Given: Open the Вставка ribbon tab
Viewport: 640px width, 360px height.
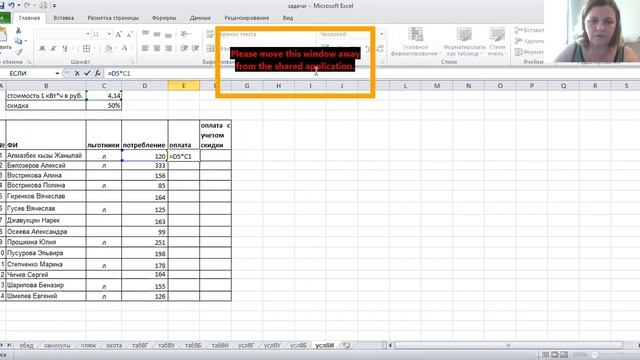Looking at the screenshot, I should pyautogui.click(x=64, y=18).
